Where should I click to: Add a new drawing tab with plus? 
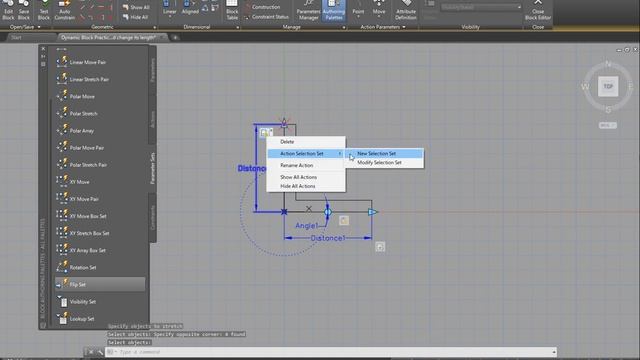pos(175,38)
